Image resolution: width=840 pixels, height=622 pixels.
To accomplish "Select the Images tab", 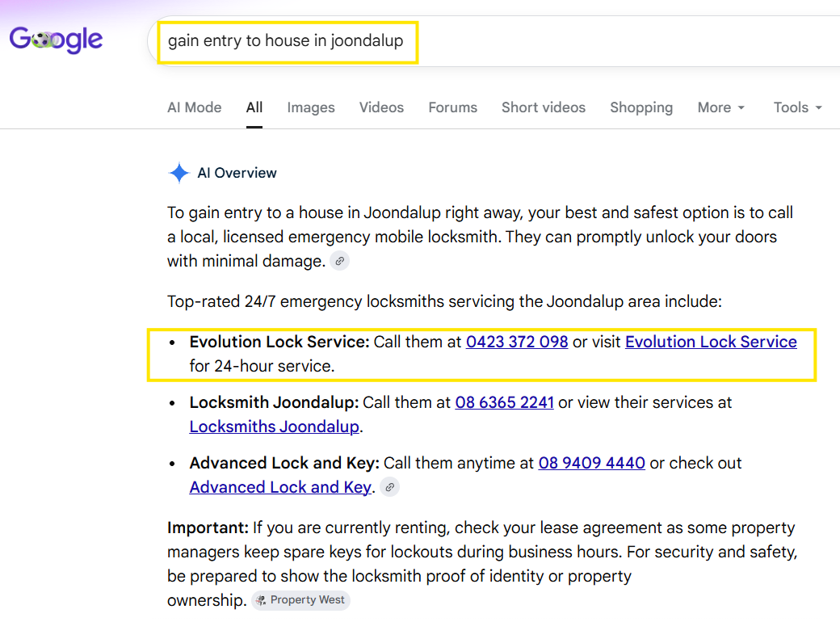I will click(311, 107).
